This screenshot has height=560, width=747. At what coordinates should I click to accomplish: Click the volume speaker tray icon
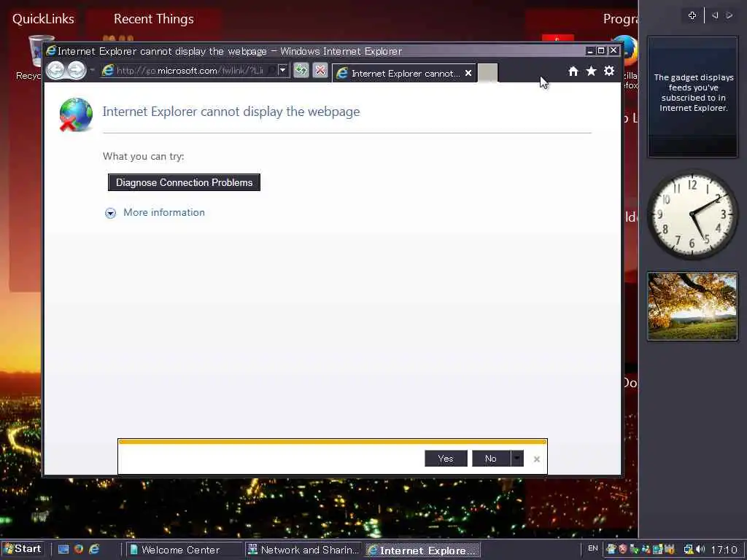[x=700, y=549]
